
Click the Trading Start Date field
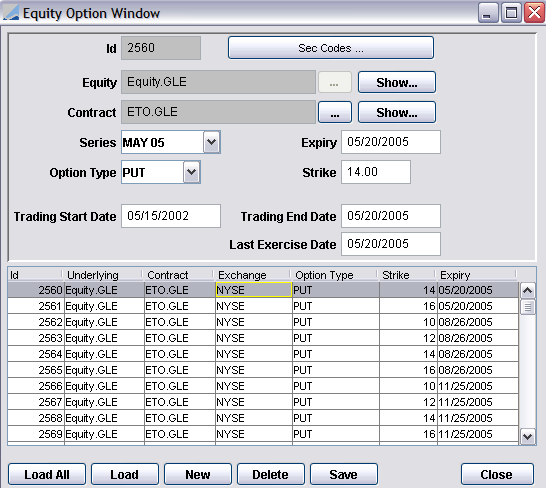coord(171,216)
